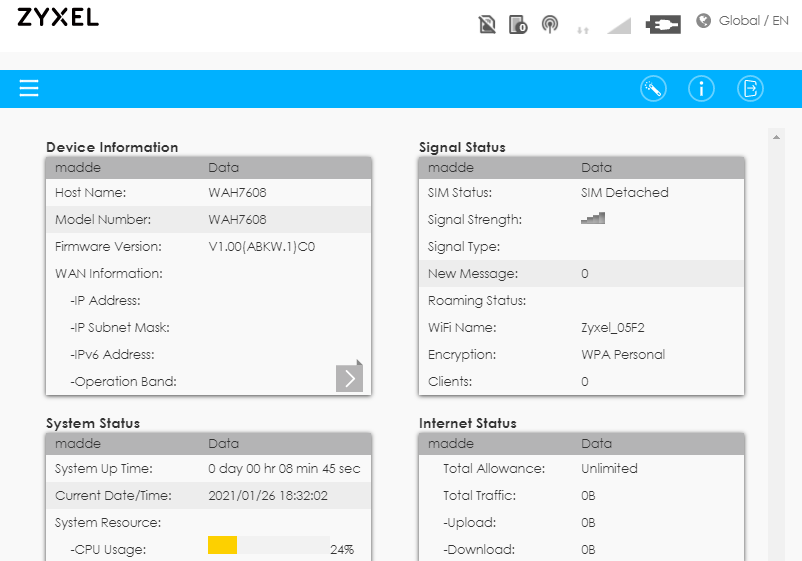Click the CPU Usage progress bar
This screenshot has height=561, width=802.
269,545
